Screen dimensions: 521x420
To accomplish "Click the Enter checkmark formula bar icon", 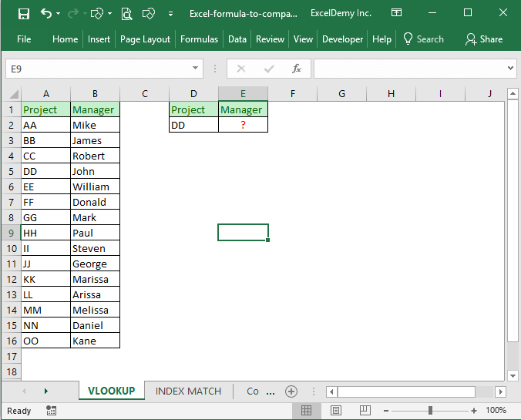I will (269, 69).
